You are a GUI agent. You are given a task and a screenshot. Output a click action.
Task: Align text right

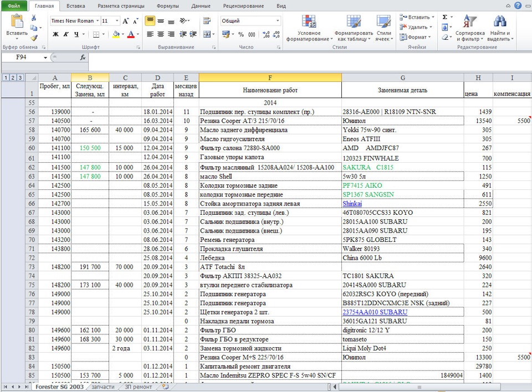[x=171, y=34]
